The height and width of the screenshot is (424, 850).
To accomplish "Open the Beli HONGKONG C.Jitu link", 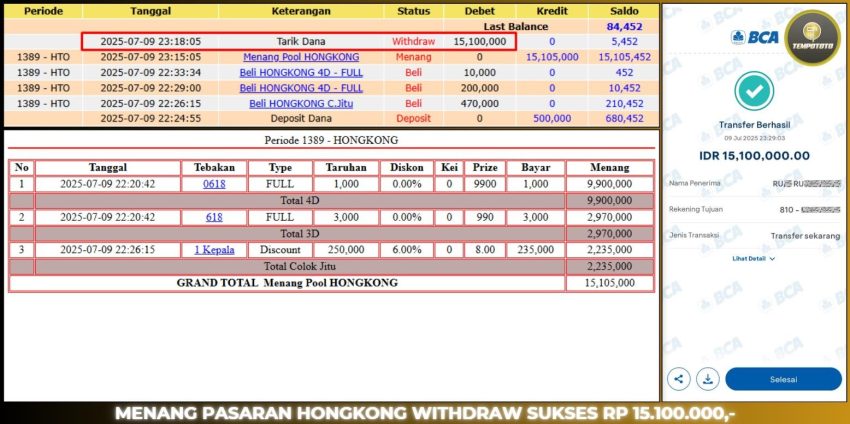I will coord(301,104).
